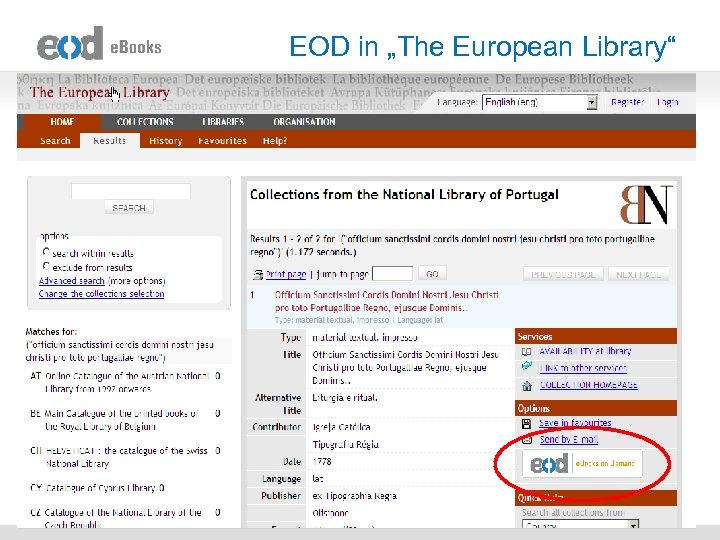Click the Save in favourites disk icon
720x540 pixels.
tap(527, 423)
